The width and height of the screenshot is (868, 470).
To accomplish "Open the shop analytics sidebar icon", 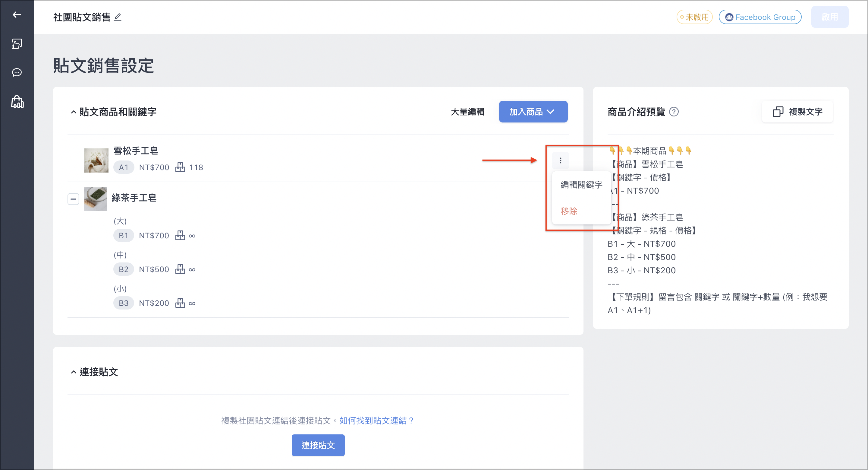I will tap(17, 101).
